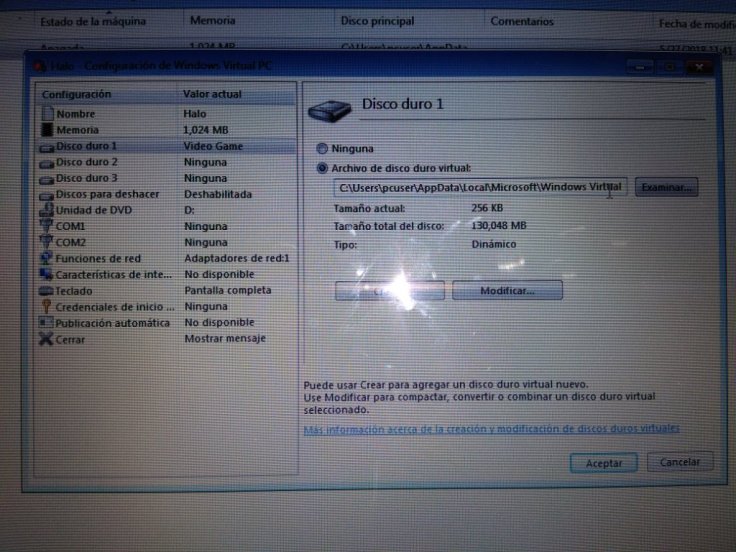
Task: Click the Unidad de DVD icon
Action: [46, 210]
